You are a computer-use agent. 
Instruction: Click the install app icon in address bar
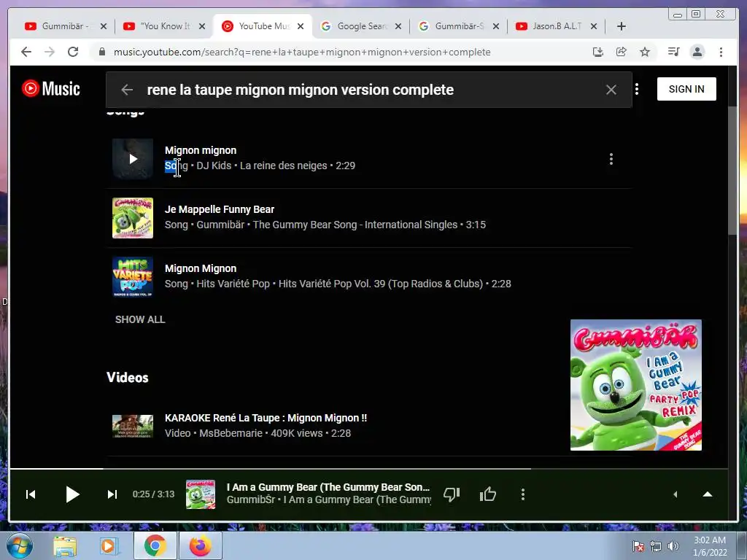coord(598,52)
